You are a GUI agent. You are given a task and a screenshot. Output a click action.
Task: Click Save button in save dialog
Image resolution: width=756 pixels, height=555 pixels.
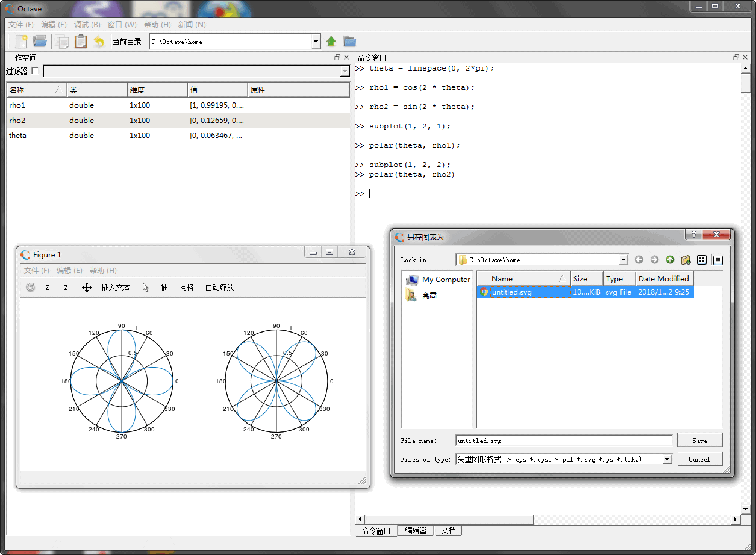[699, 440]
